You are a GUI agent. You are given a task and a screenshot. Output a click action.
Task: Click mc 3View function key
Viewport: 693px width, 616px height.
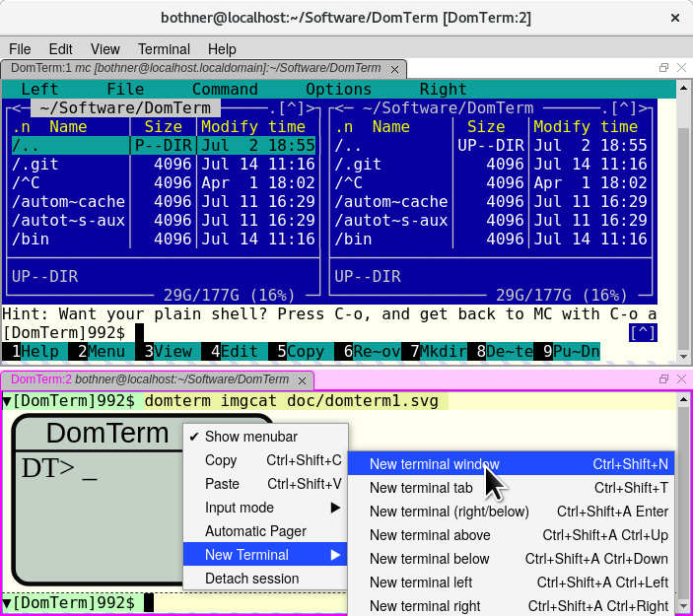[x=168, y=352]
